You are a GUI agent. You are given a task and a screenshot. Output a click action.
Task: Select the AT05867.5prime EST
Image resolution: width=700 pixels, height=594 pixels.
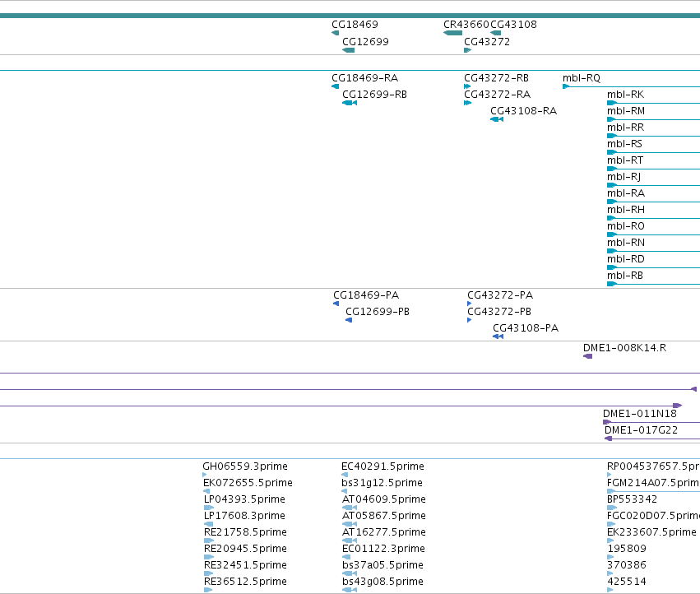[x=384, y=517]
